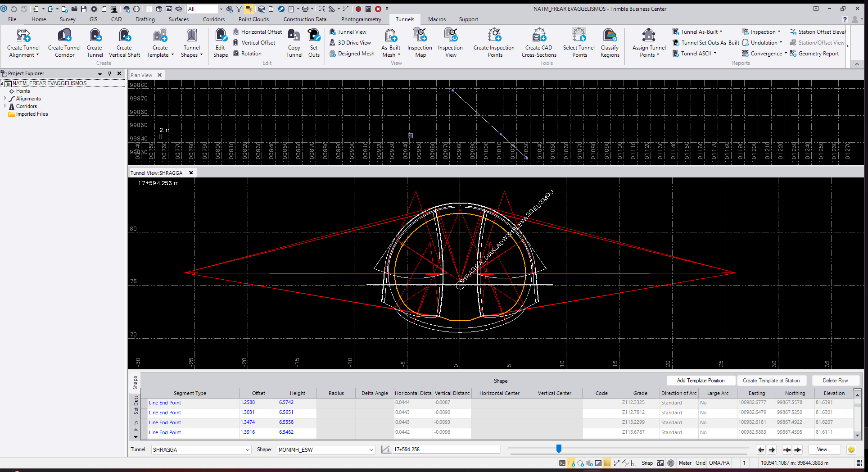Expand the Alignments tree node
The image size is (868, 472).
click(x=5, y=99)
